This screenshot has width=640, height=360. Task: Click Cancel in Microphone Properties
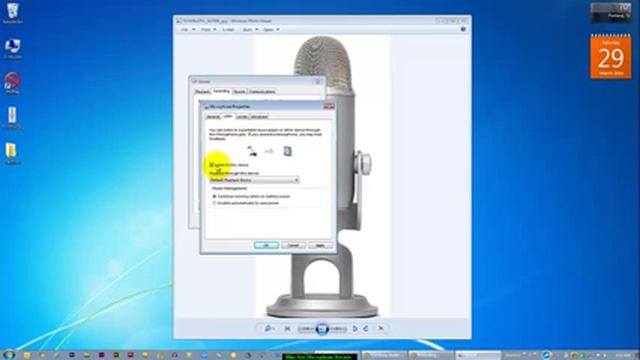pos(293,245)
